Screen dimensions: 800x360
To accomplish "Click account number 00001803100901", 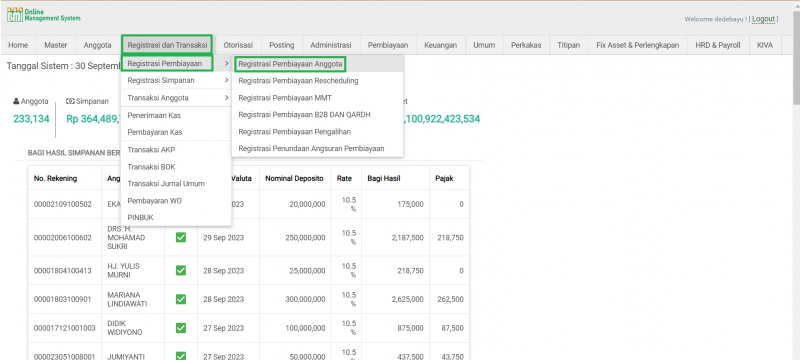I will tap(63, 299).
